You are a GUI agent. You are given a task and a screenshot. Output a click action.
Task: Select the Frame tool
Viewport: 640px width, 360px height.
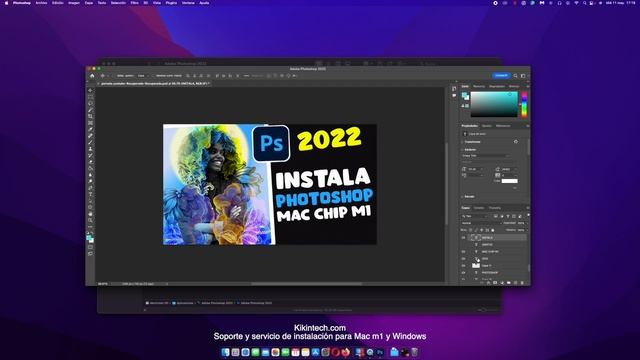click(x=90, y=123)
